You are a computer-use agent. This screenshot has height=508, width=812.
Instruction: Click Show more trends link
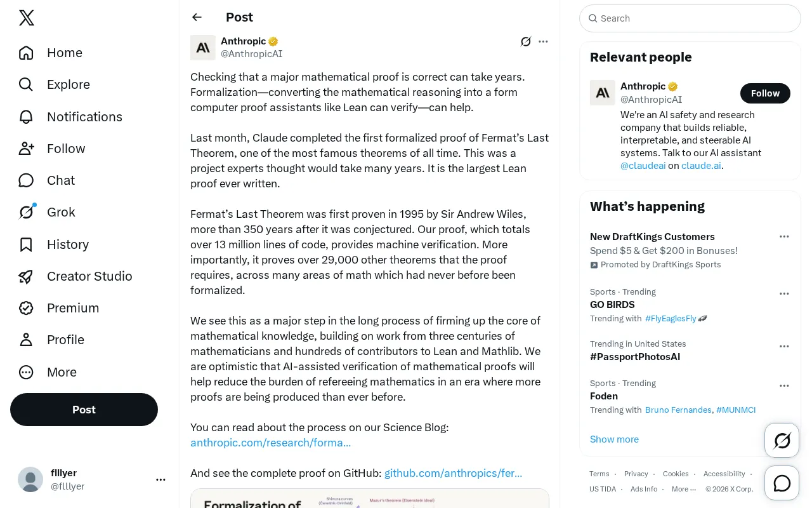point(614,439)
